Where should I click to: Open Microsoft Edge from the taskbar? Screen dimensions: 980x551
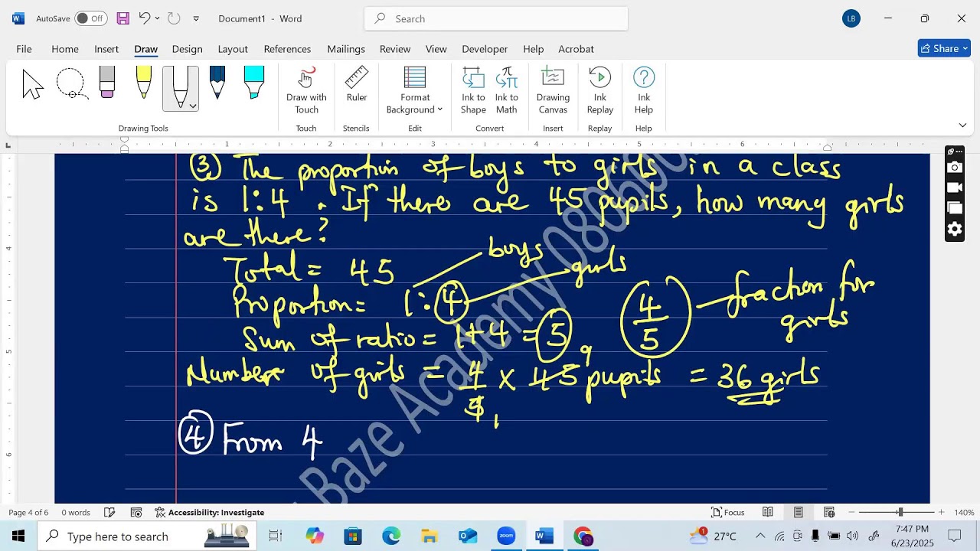pos(391,536)
